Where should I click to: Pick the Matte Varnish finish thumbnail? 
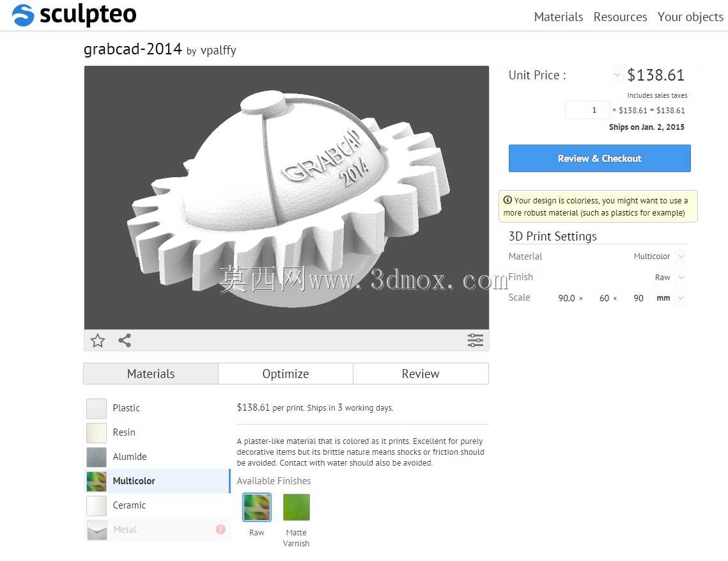click(x=296, y=507)
